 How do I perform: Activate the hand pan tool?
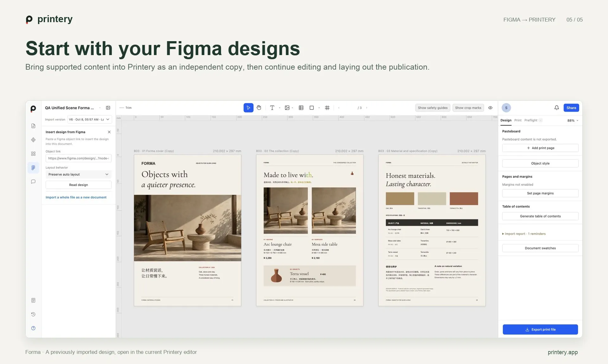pyautogui.click(x=259, y=108)
